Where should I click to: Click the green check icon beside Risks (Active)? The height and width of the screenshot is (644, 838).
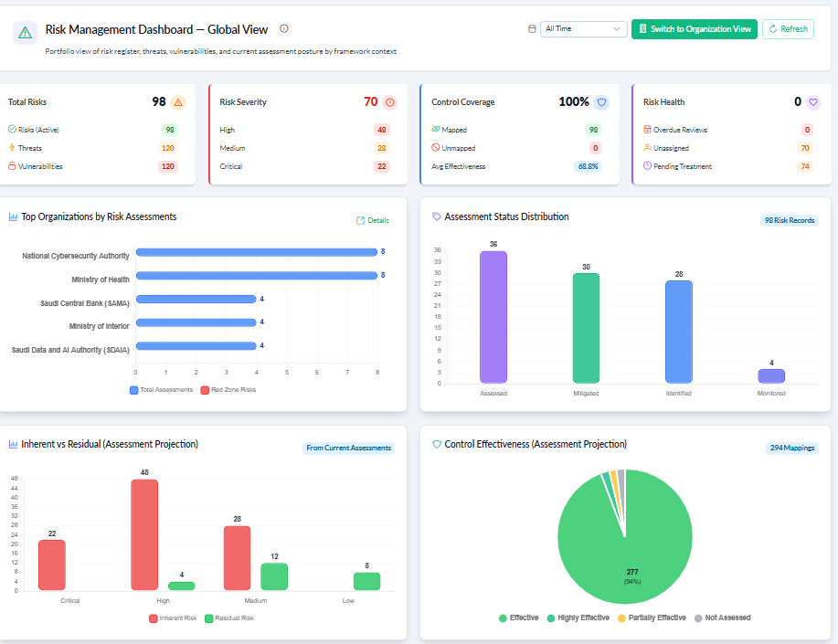coord(12,130)
